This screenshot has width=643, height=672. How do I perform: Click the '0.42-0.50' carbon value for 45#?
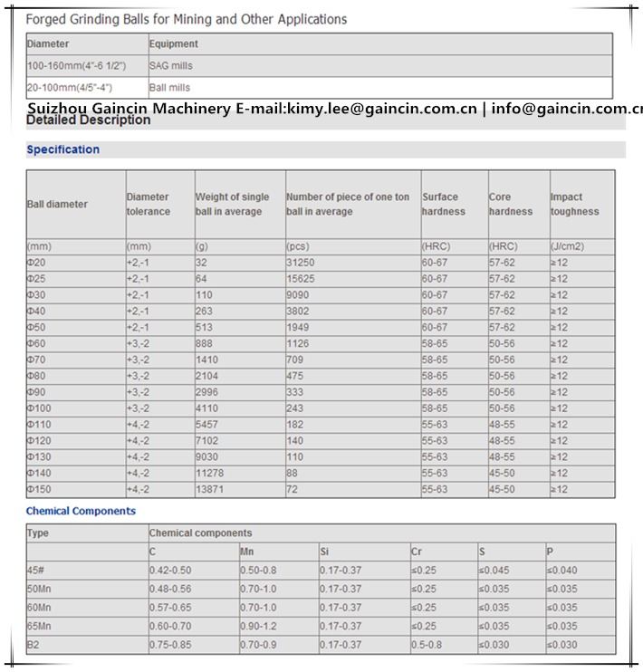(171, 570)
